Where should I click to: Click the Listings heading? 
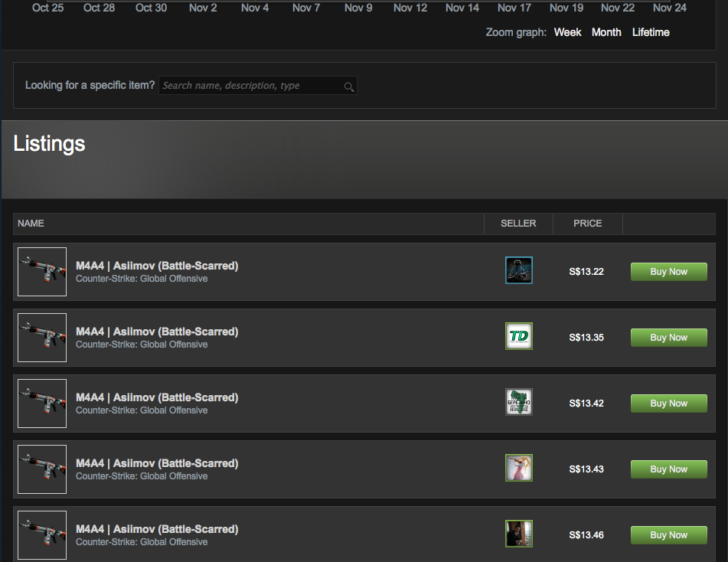pyautogui.click(x=49, y=144)
